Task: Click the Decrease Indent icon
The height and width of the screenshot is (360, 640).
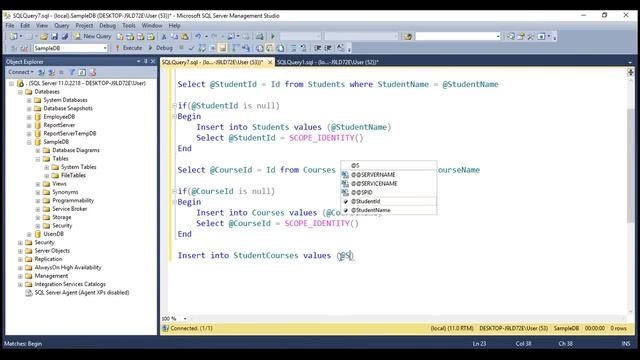Action: (318, 48)
